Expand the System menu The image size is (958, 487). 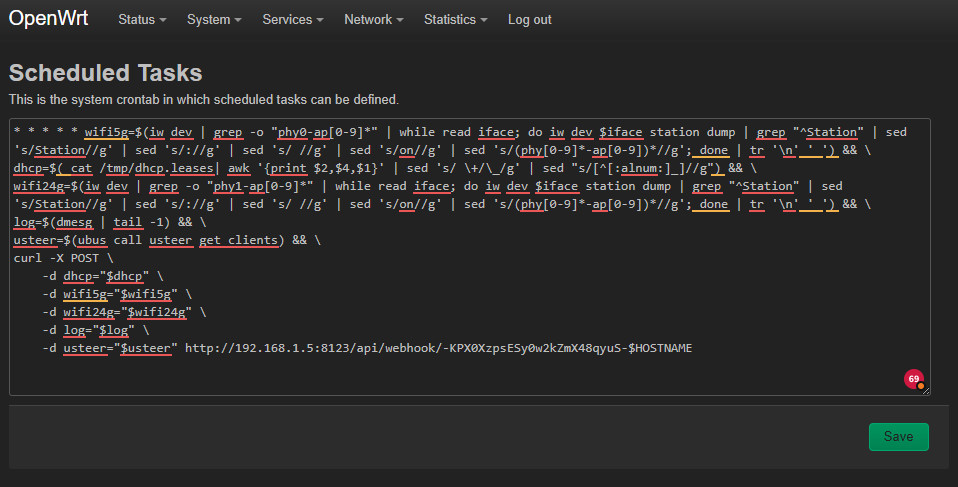[x=214, y=20]
